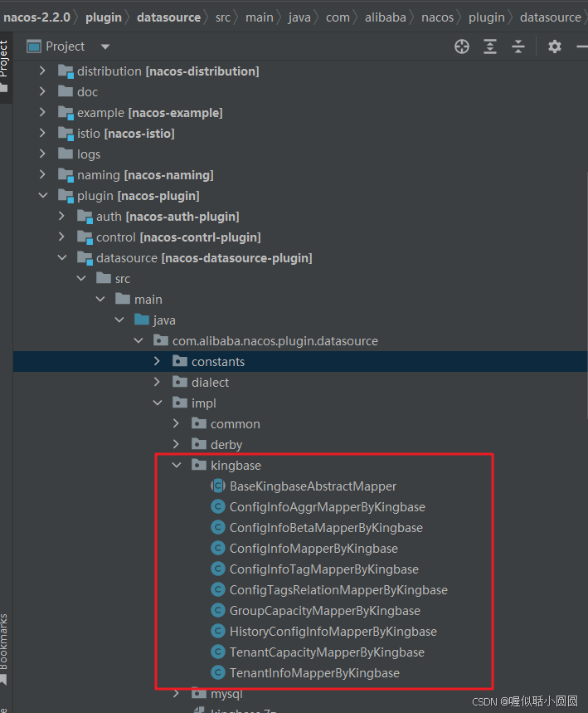Select the datasource [nacos-datasource-plugin] label
The image size is (588, 713).
(204, 258)
